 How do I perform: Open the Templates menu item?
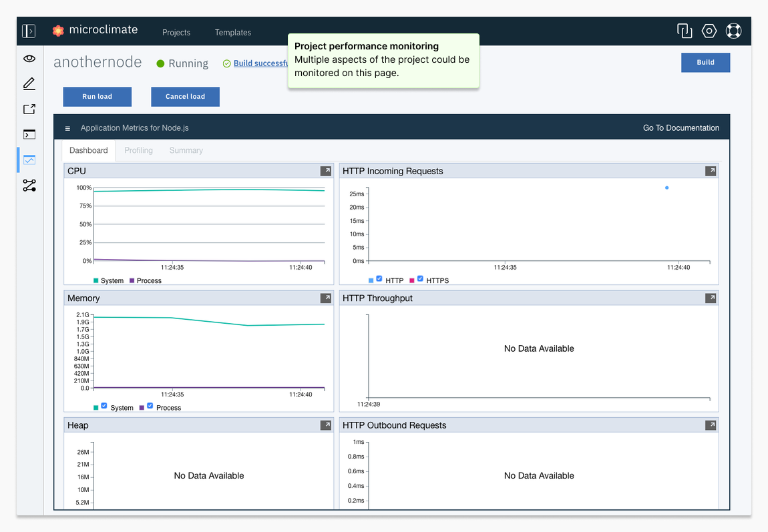coord(233,32)
